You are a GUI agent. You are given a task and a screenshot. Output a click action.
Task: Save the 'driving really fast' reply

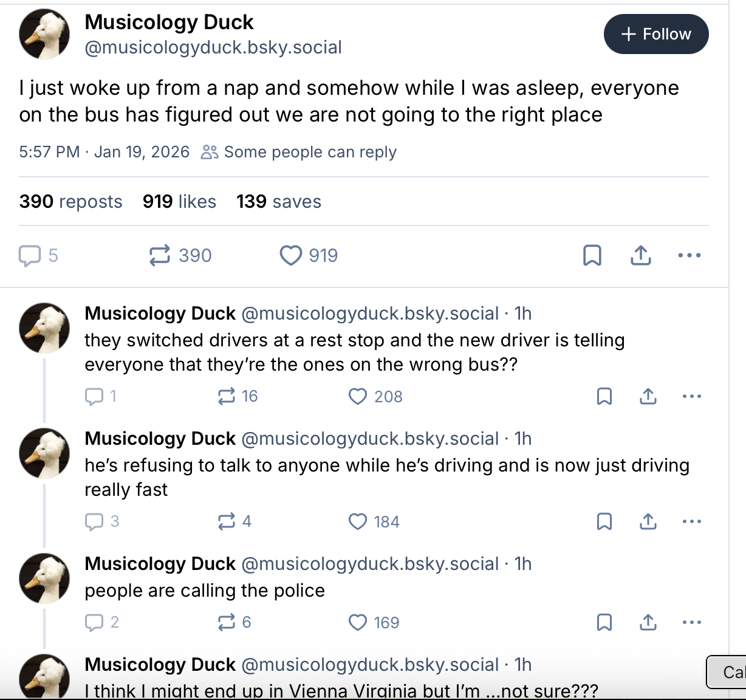[x=604, y=521]
